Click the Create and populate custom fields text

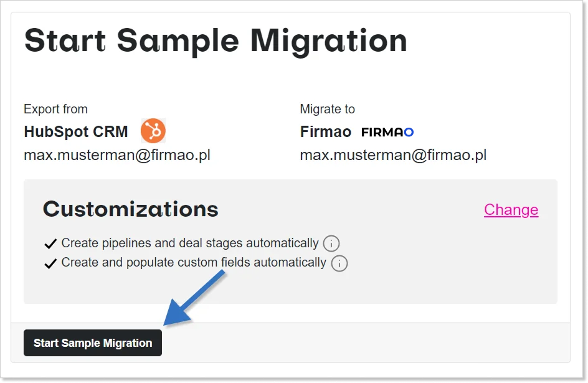click(x=194, y=263)
